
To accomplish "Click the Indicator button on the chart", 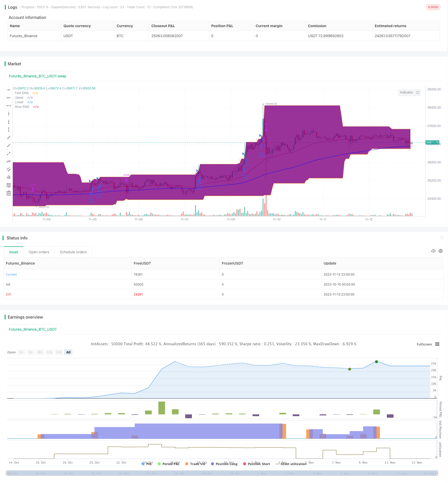I will click(406, 92).
